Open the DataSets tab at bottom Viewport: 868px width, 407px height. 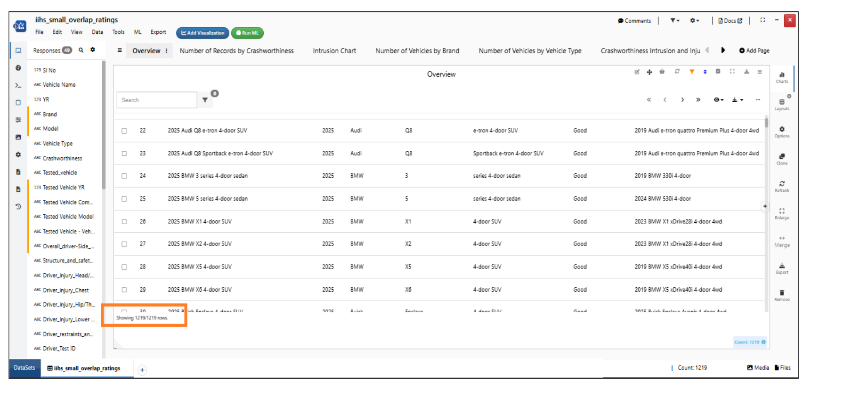coord(24,368)
